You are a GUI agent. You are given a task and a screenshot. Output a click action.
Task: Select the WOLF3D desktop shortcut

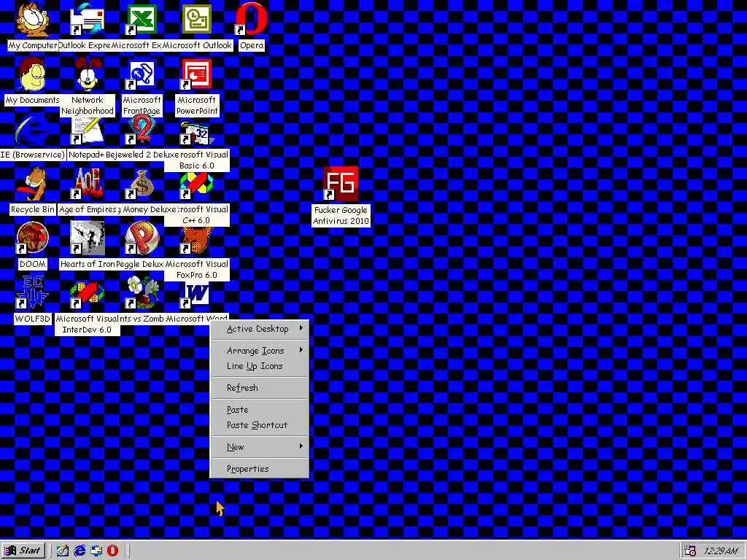(x=32, y=292)
